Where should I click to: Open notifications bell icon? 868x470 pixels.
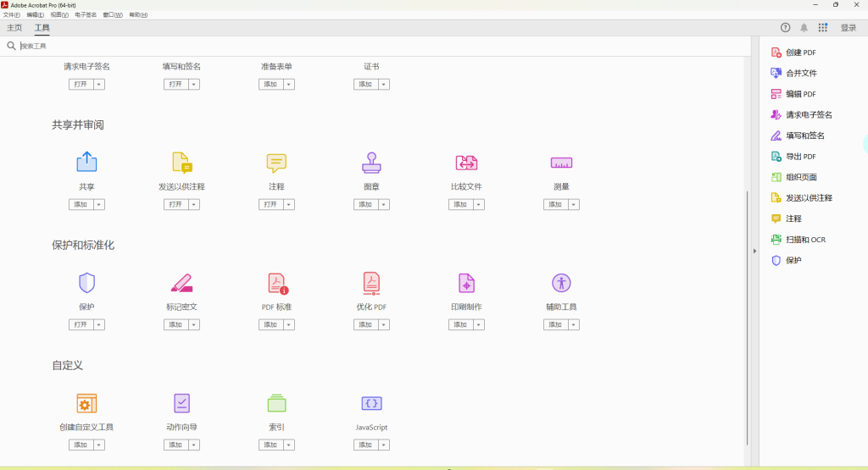coord(804,28)
